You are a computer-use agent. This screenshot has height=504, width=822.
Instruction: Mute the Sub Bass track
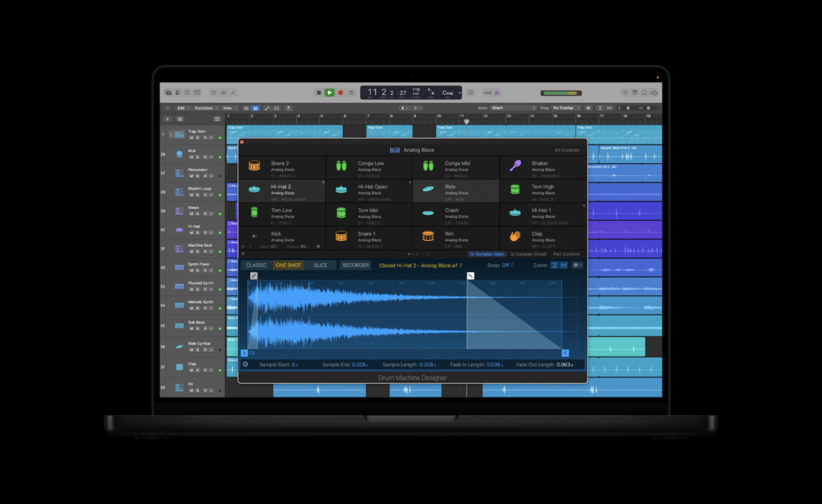click(x=191, y=328)
